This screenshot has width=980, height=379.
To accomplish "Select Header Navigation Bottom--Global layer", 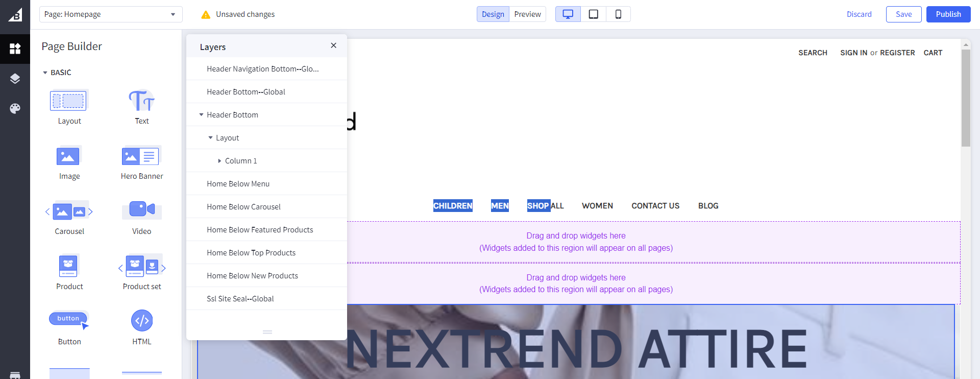I will pyautogui.click(x=266, y=69).
